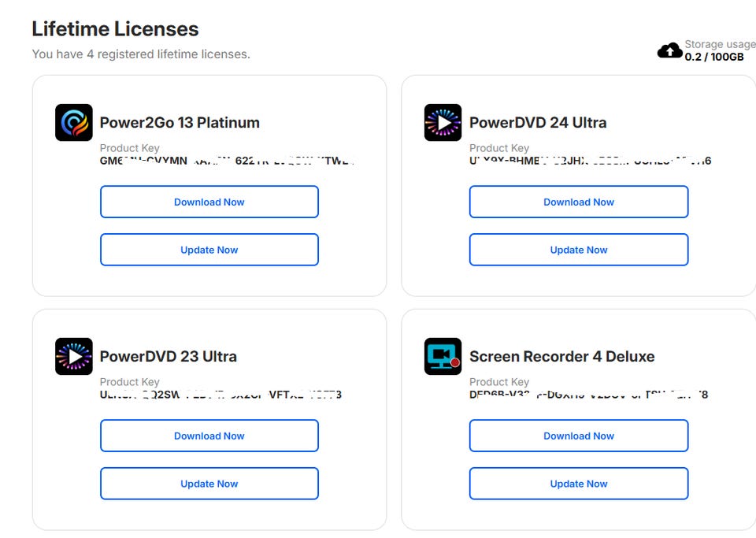The height and width of the screenshot is (538, 756).
Task: Click the Lifetime Licenses heading
Action: click(115, 29)
